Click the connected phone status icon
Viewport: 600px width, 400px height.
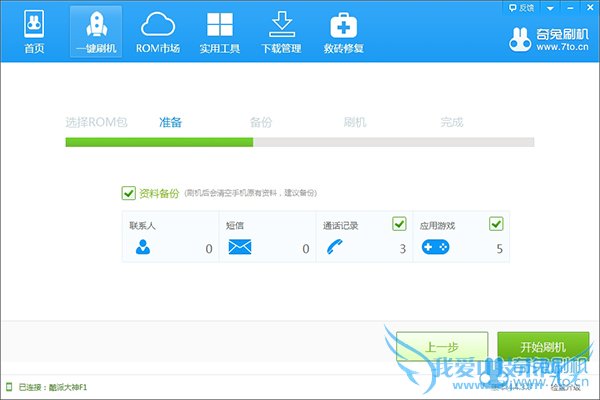click(x=9, y=387)
